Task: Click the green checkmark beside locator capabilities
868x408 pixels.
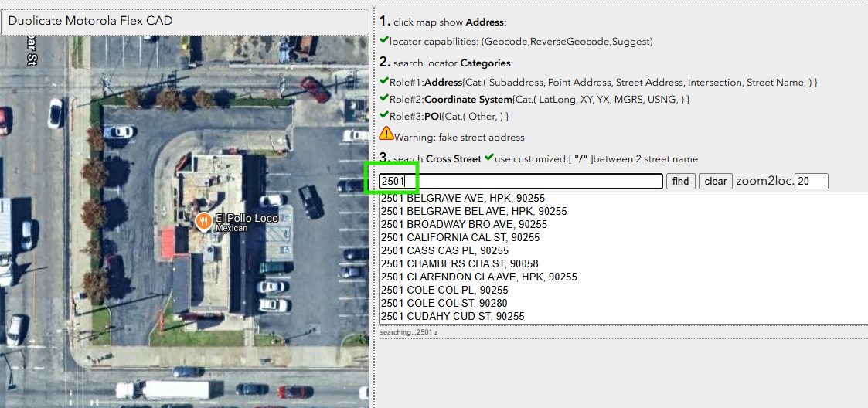Action: click(384, 40)
